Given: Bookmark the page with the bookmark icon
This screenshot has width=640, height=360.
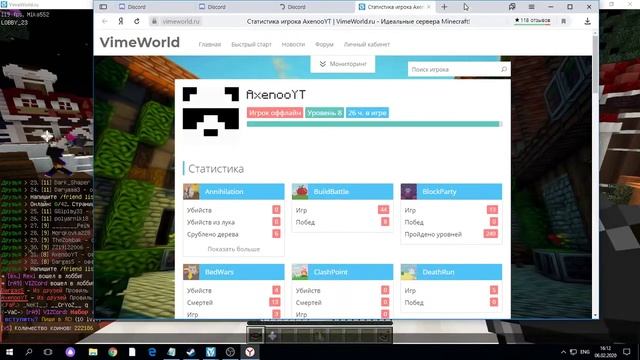Looking at the screenshot, I should pyautogui.click(x=564, y=21).
